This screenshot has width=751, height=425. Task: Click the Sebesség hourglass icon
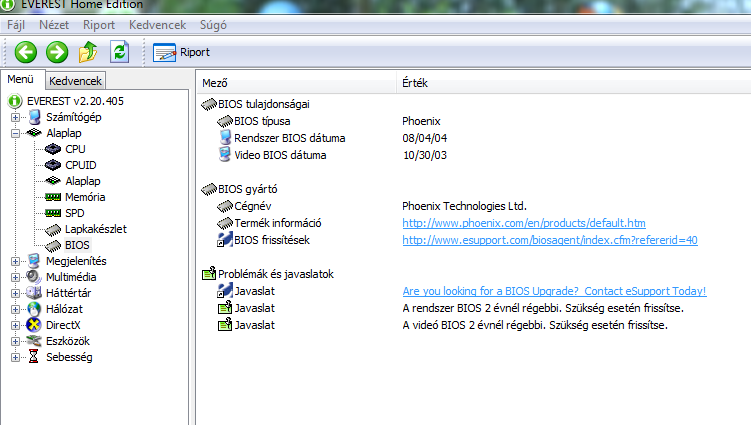click(34, 356)
